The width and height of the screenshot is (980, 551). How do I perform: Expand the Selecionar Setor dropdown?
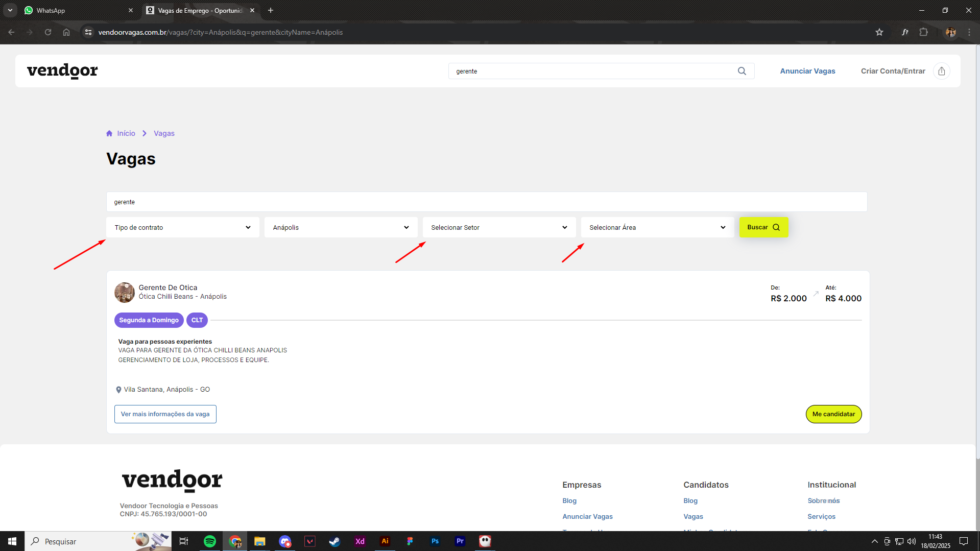pos(499,227)
